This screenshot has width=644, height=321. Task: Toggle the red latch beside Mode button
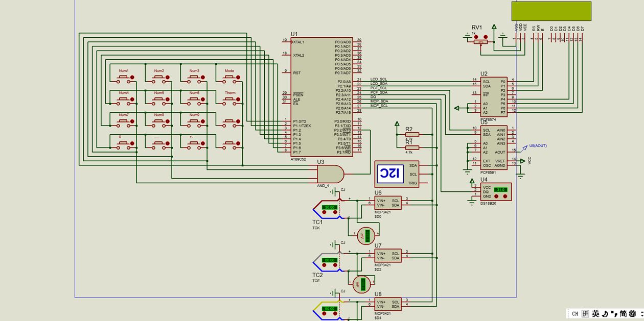point(238,78)
